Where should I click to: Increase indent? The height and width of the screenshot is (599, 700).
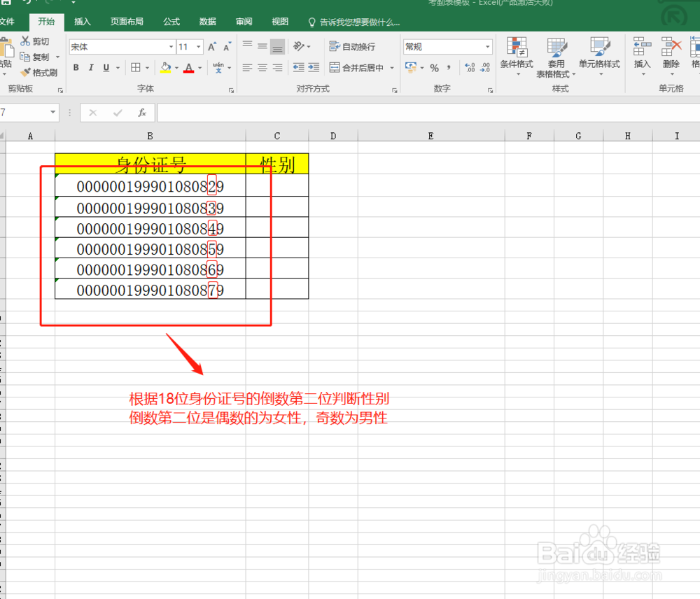(314, 68)
